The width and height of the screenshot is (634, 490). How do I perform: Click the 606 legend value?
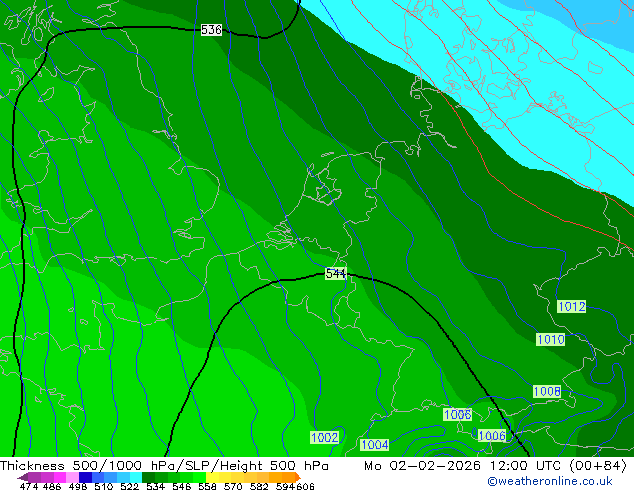pos(305,486)
